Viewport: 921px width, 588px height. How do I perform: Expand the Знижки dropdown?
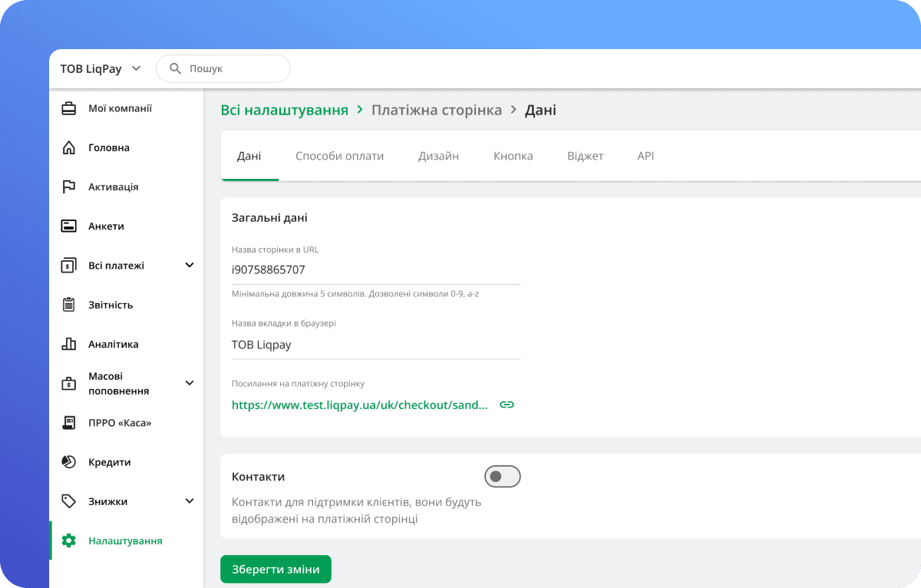tap(190, 500)
